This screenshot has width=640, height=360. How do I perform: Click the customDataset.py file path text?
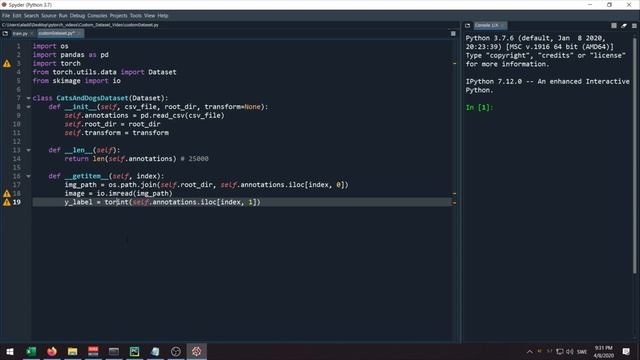(x=80, y=25)
